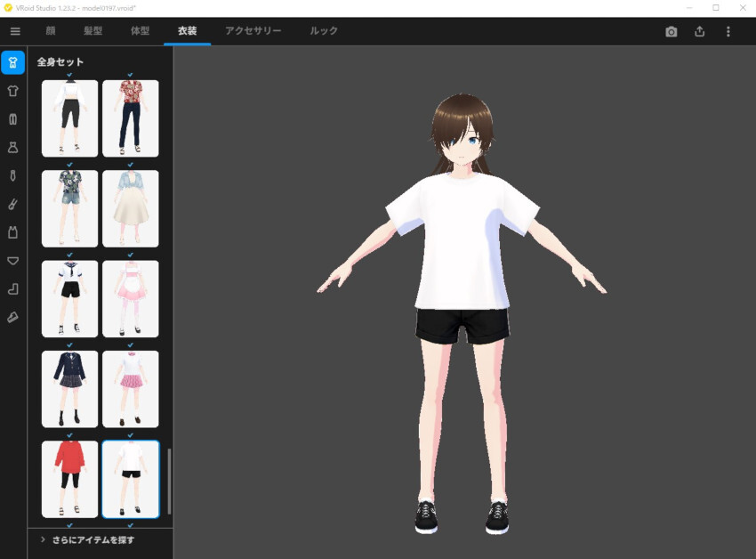Choose the navy school blazer outfit thumbnail

[x=70, y=389]
